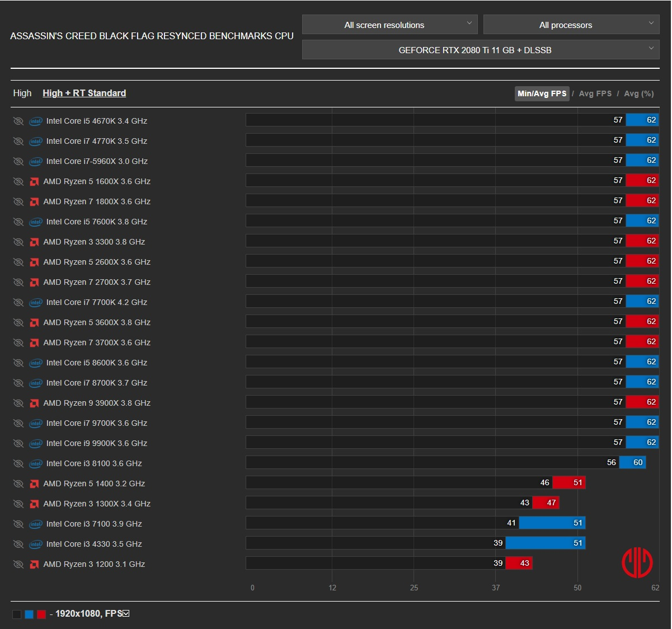This screenshot has width=672, height=629.
Task: Open the GeForce RTX 2080 Ti GPU dropdown
Action: click(481, 50)
